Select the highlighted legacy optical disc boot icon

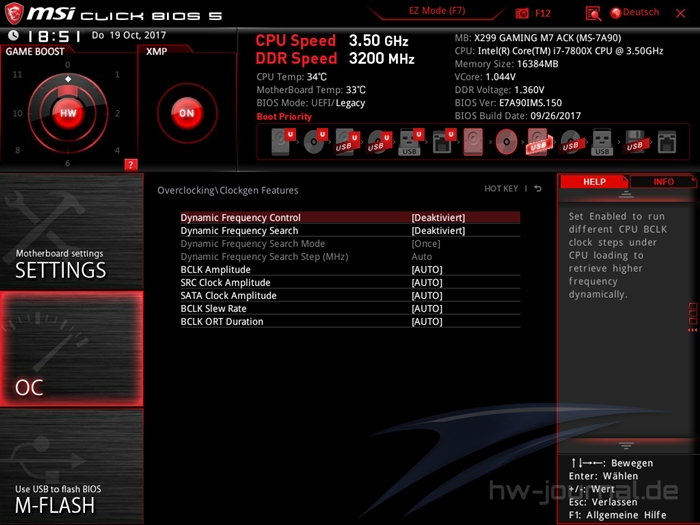506,142
